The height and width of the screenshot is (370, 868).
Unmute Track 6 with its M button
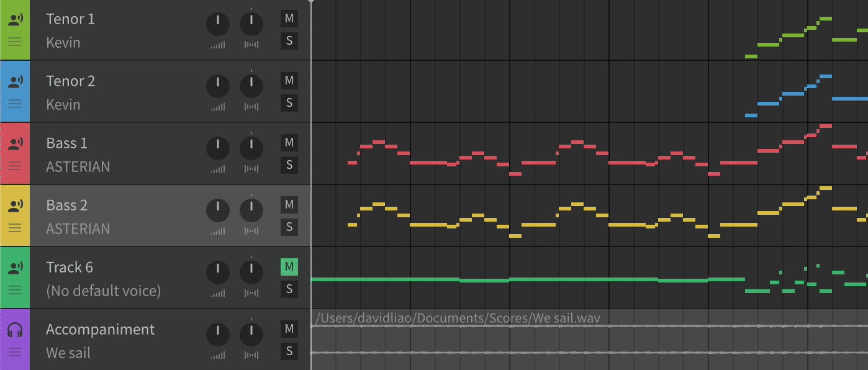click(289, 267)
